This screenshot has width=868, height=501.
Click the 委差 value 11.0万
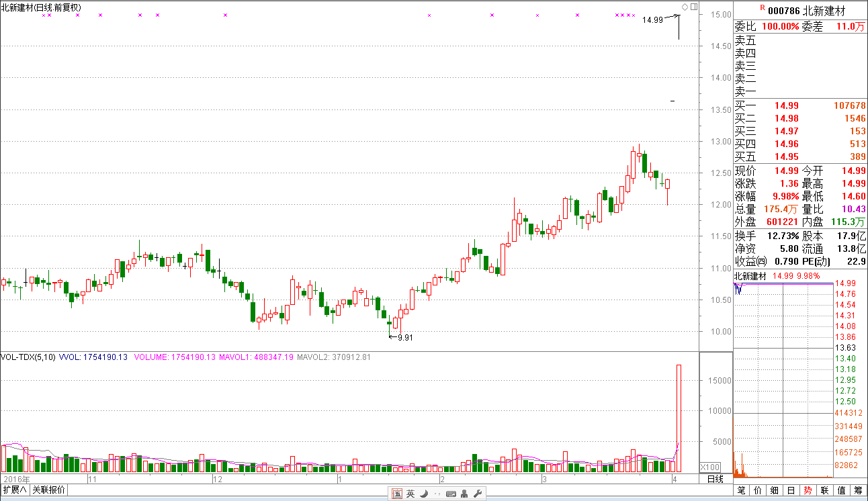coord(851,27)
